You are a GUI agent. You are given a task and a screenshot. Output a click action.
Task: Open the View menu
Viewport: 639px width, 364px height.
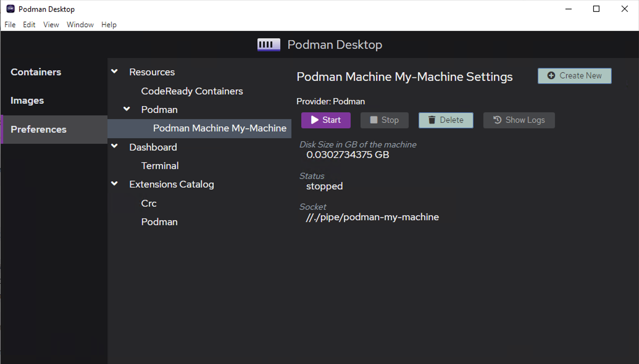[51, 25]
